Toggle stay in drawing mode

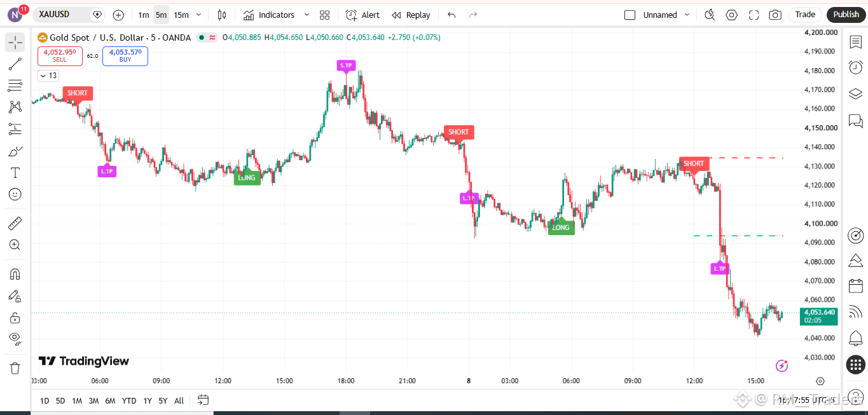15,296
